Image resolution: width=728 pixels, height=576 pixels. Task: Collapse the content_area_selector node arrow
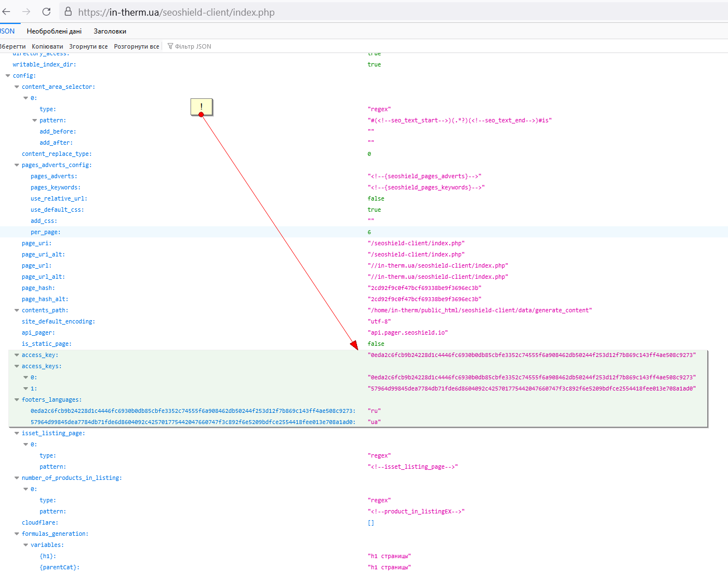(17, 87)
